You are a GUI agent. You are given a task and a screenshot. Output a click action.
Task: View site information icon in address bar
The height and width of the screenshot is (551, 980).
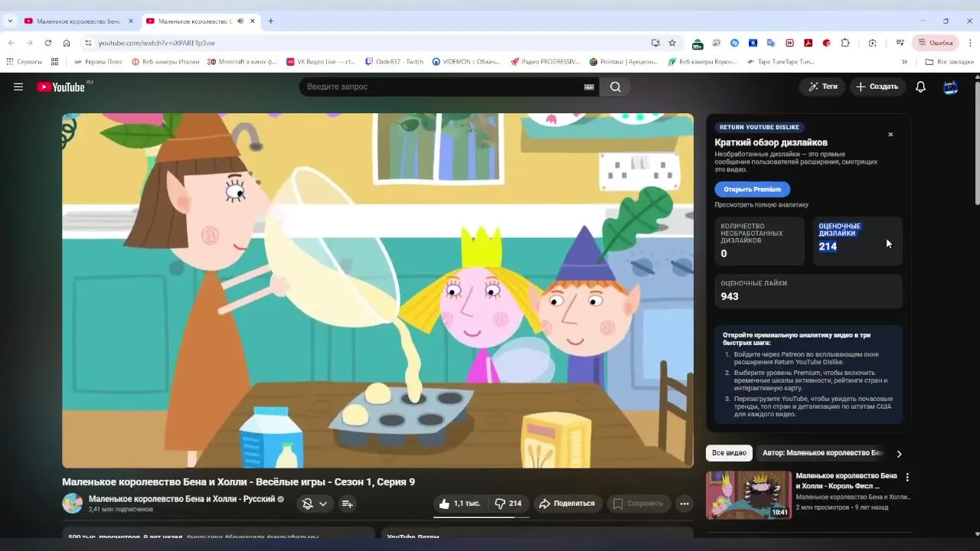[88, 43]
